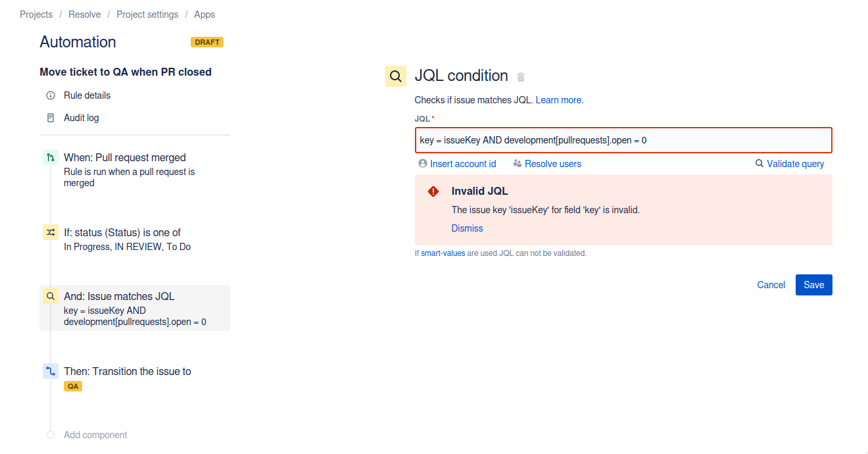
Task: Click the Insert account id person icon
Action: pyautogui.click(x=423, y=164)
